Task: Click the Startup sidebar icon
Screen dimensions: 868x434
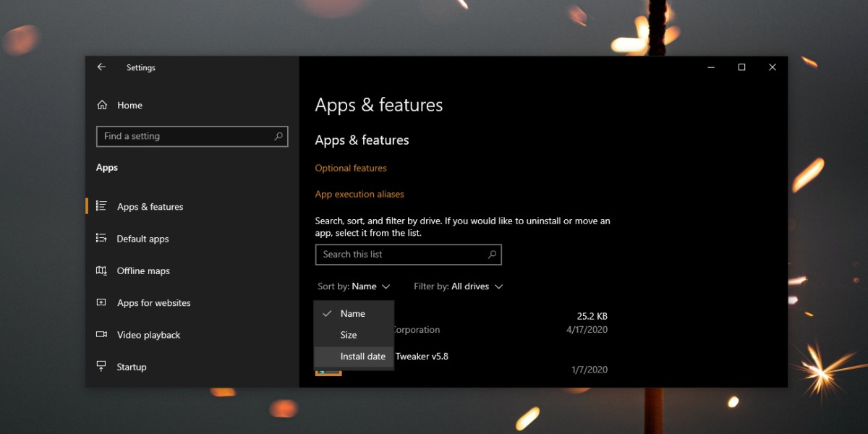Action: pyautogui.click(x=102, y=367)
